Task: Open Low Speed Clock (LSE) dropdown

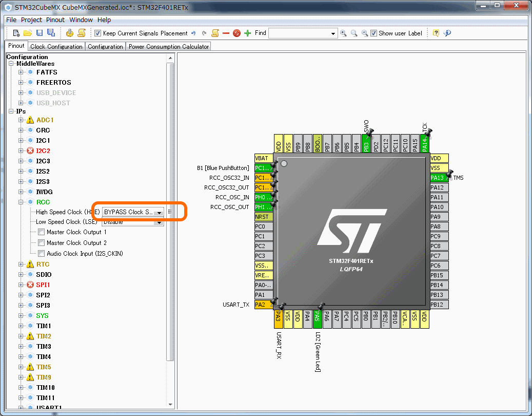Action: click(x=159, y=222)
